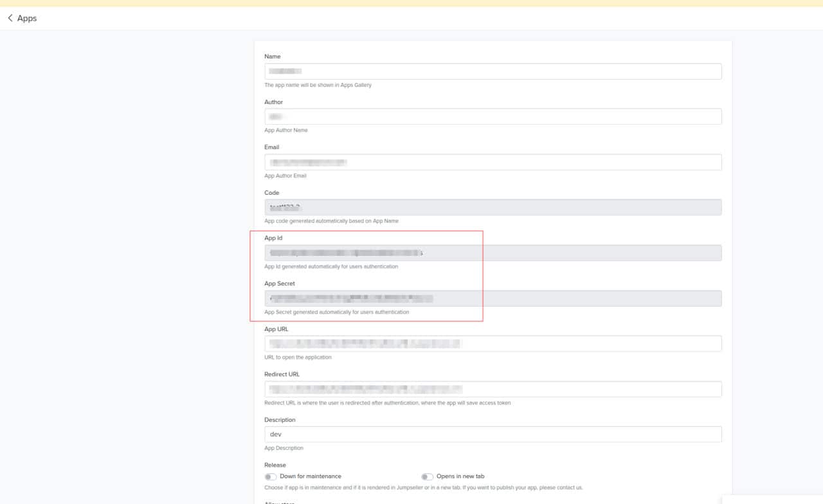Click inside the Name input field
This screenshot has height=504, width=823.
[493, 71]
